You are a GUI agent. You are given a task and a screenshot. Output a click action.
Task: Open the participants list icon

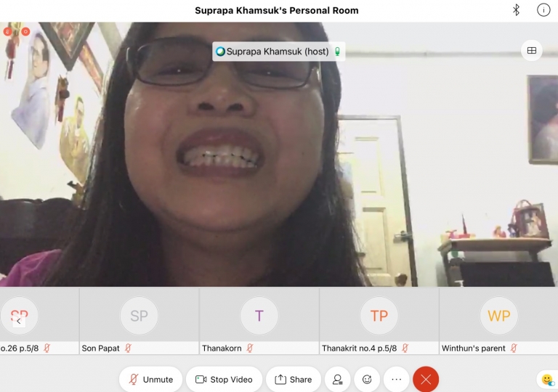337,379
